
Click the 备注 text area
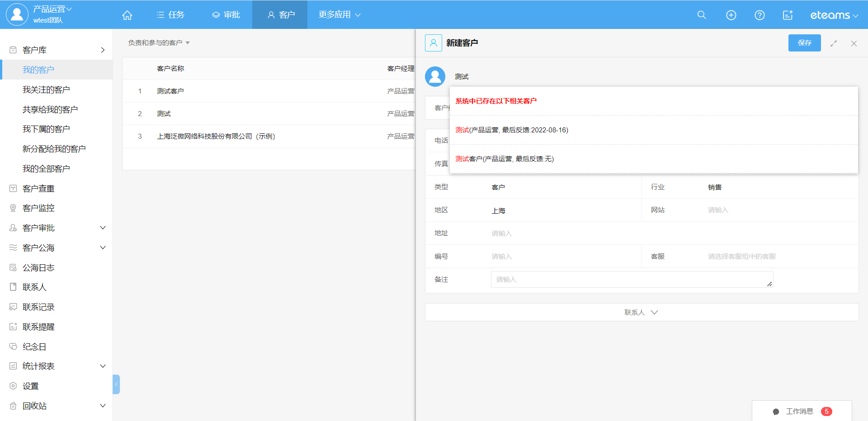pos(631,279)
